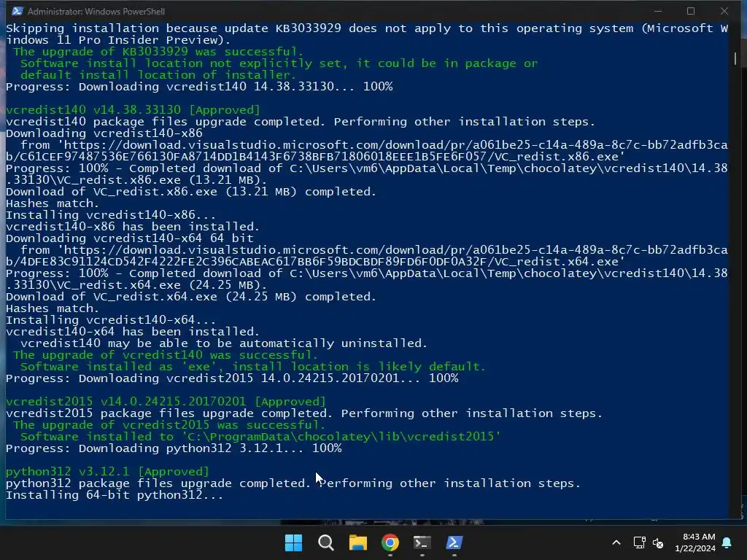Click the muted volume tray icon
The width and height of the screenshot is (747, 560).
pos(658,542)
